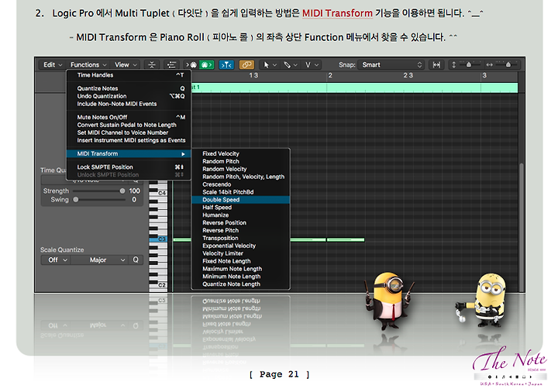Image resolution: width=558 pixels, height=392 pixels.
Task: Select Double Speed transform
Action: click(240, 200)
